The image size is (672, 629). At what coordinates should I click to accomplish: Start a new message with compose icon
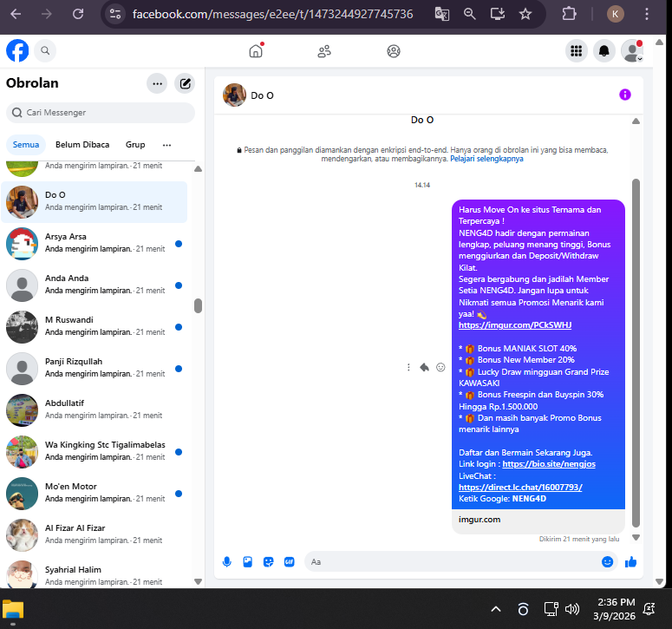click(x=185, y=83)
